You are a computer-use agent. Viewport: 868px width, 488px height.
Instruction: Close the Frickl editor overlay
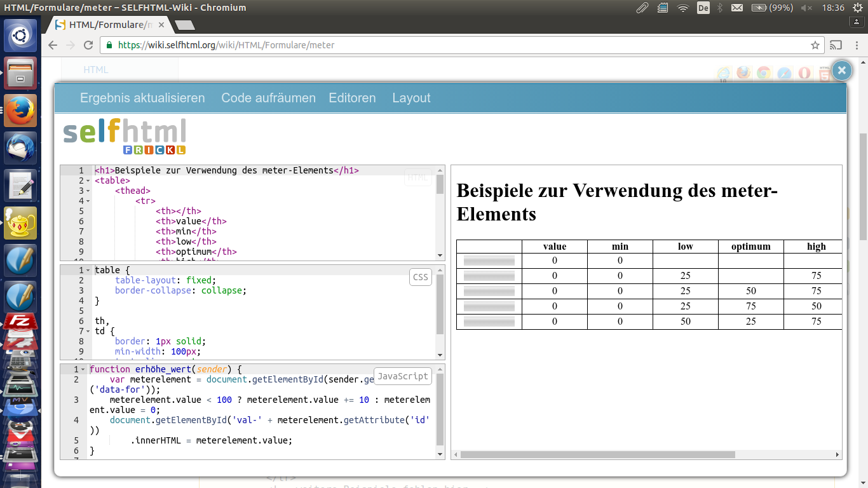pyautogui.click(x=842, y=71)
